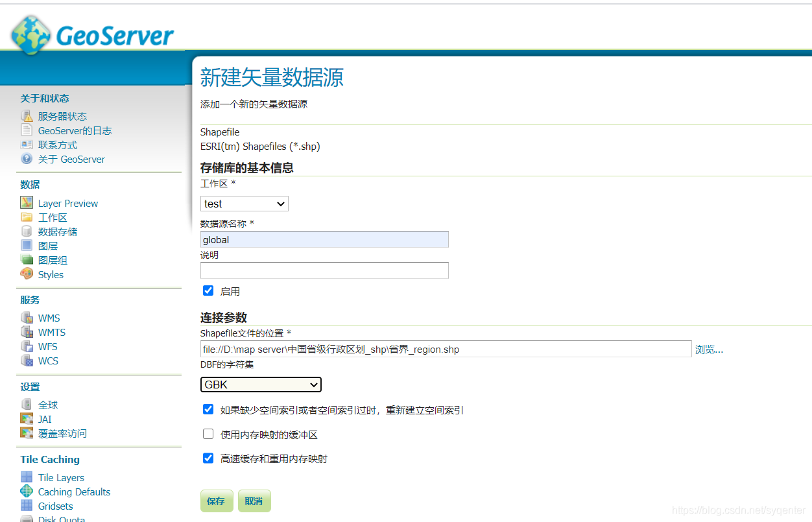Click the layer square icon (图层)
Screen dimensions: 812x522
click(x=27, y=246)
